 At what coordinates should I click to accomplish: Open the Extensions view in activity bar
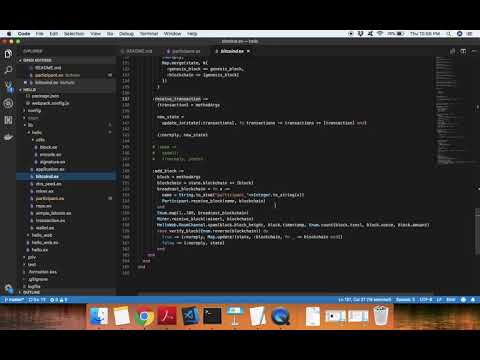coord(8,120)
